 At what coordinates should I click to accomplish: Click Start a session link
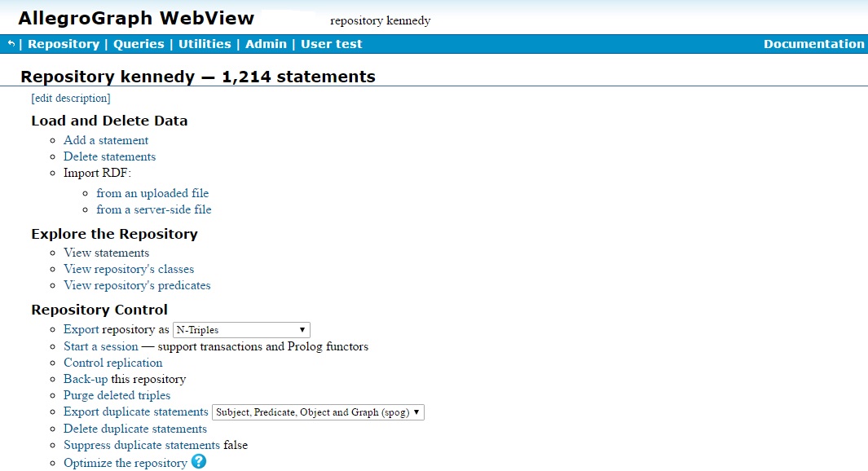click(100, 346)
